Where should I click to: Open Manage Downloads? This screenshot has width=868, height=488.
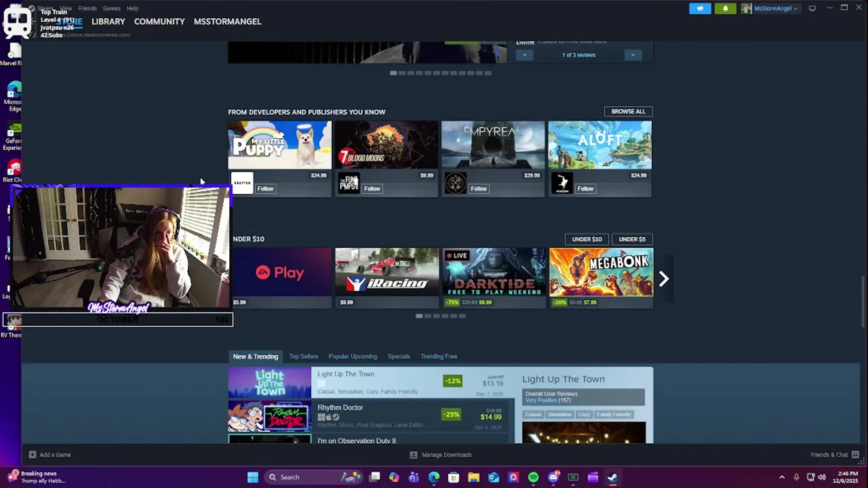pos(441,455)
